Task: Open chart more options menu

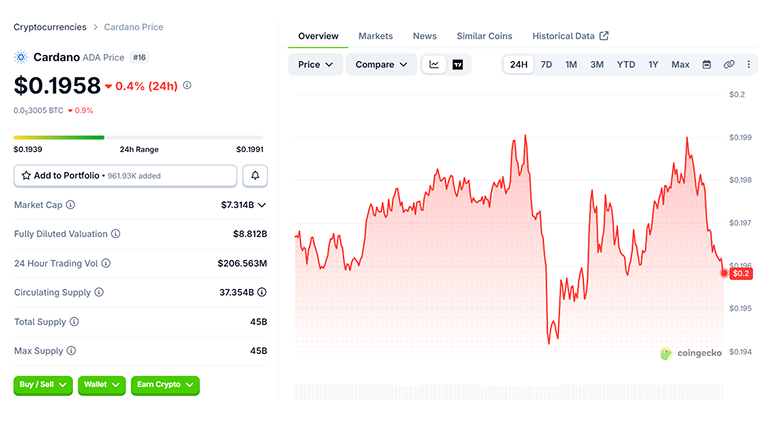Action: point(748,65)
